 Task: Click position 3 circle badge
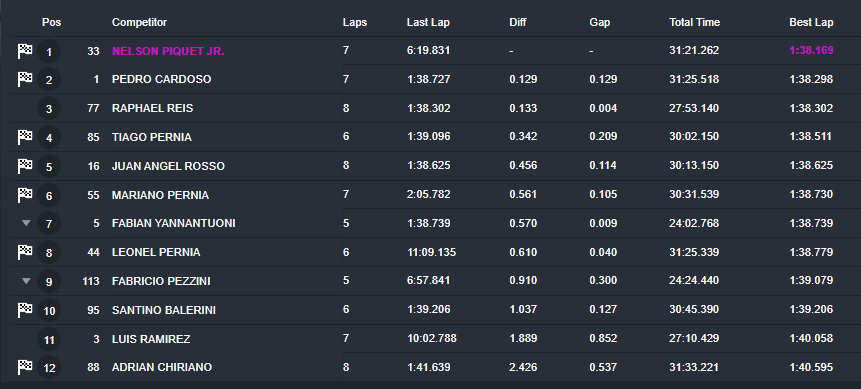(x=49, y=109)
